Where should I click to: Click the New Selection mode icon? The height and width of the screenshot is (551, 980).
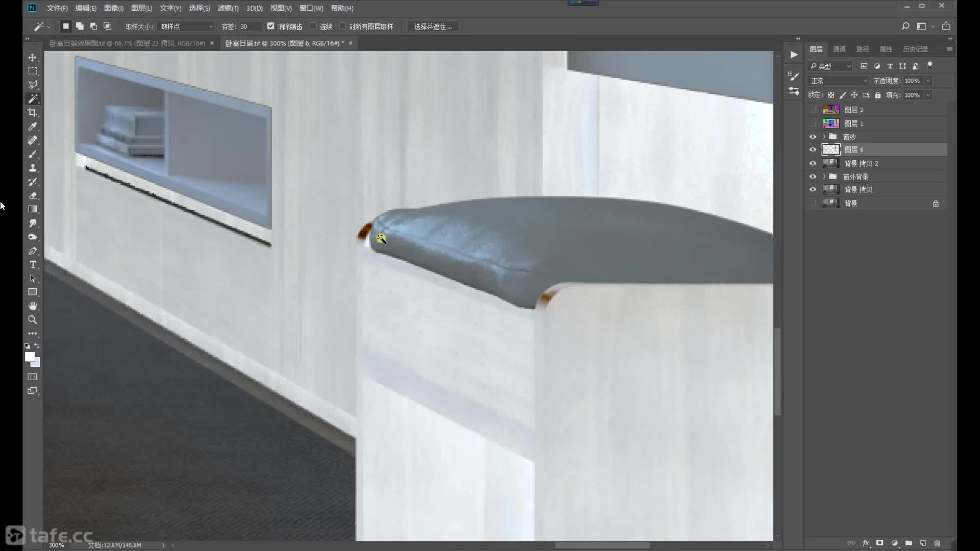[x=66, y=26]
